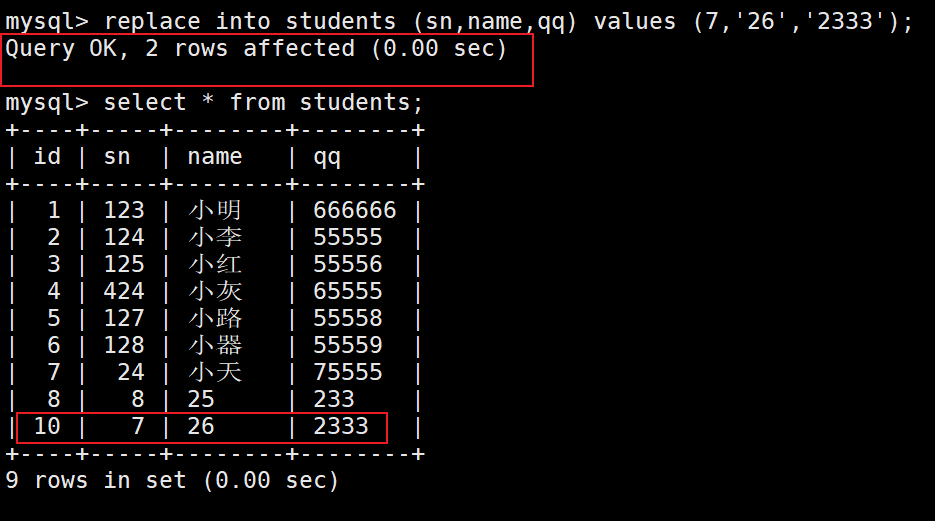Click the id value 10
This screenshot has width=935, height=521.
[x=47, y=426]
